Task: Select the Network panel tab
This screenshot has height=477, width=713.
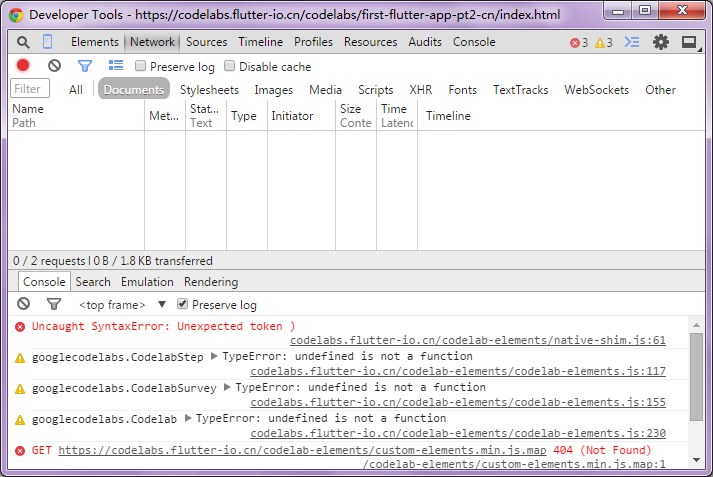Action: click(152, 42)
